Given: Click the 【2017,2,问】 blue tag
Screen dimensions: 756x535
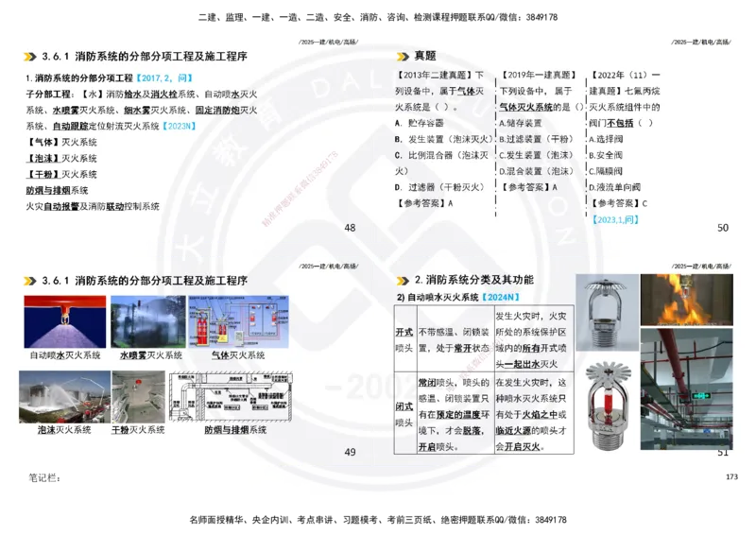Looking at the screenshot, I should point(163,78).
